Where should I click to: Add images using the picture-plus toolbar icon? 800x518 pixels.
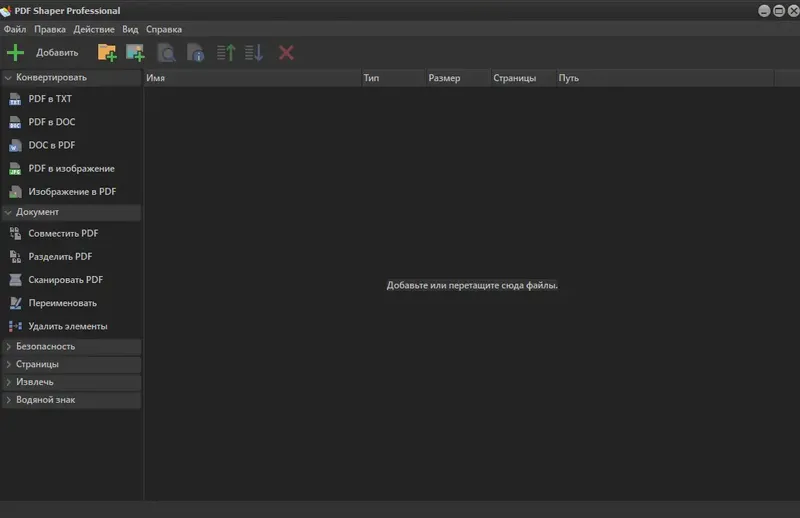click(135, 53)
